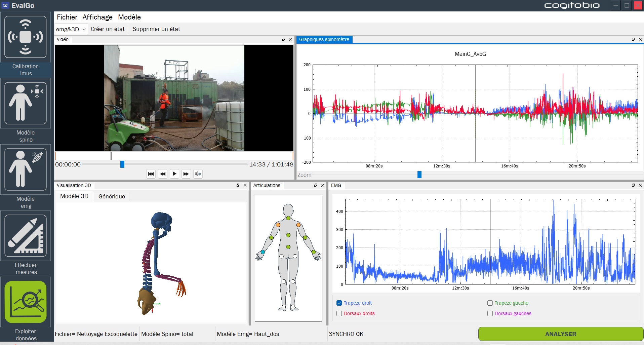The width and height of the screenshot is (644, 345).
Task: Click the green ANALYSER button
Action: 560,334
